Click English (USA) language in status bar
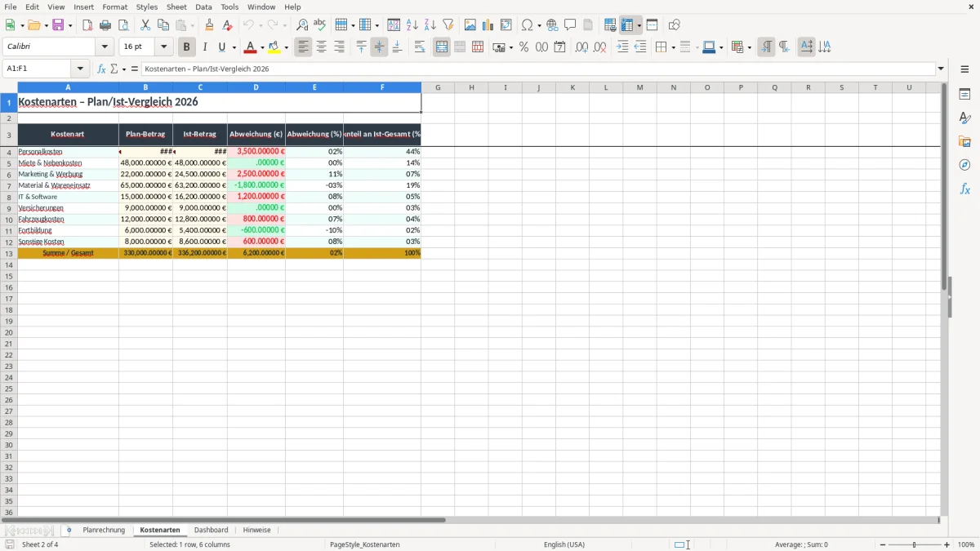Image resolution: width=980 pixels, height=551 pixels. point(564,544)
